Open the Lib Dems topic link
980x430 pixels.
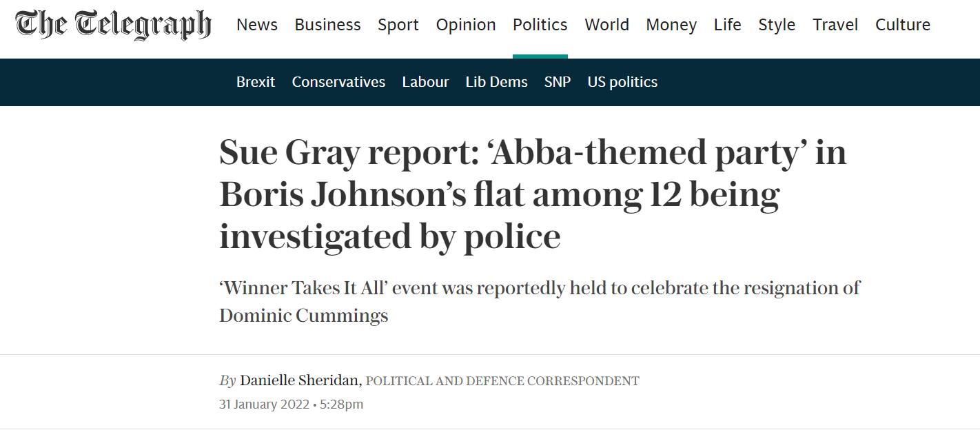[496, 82]
